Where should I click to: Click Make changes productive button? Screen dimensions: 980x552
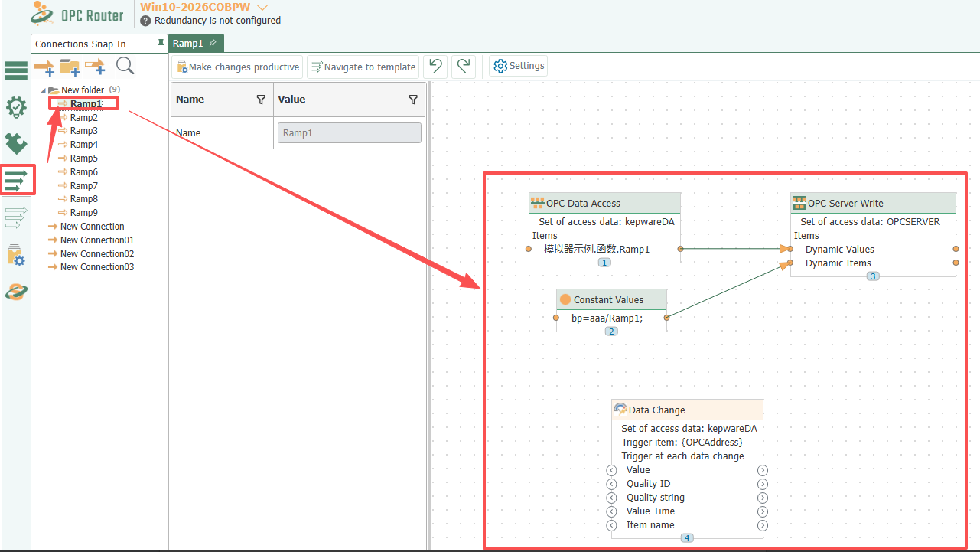coord(238,67)
